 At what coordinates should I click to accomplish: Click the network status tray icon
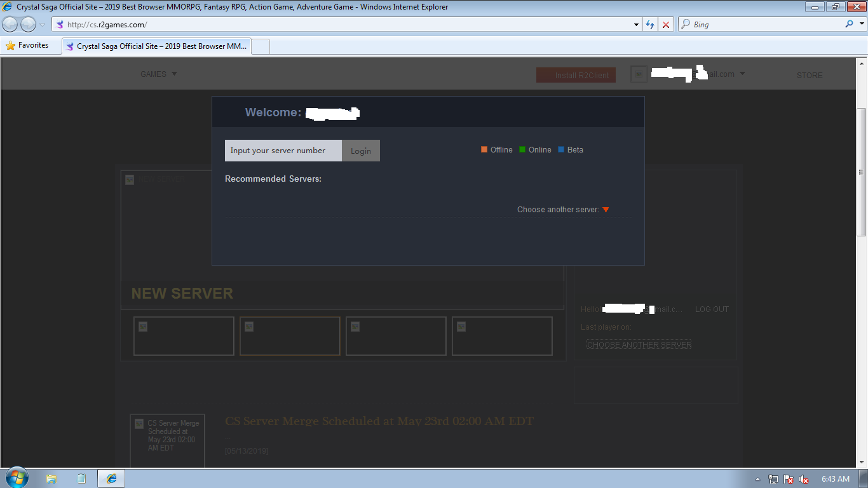point(773,479)
